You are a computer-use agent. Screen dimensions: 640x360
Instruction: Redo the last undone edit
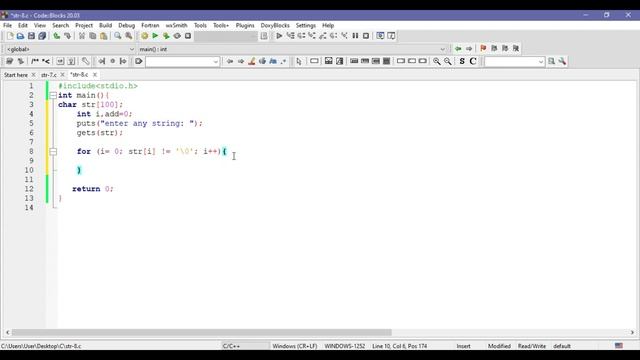(x=67, y=36)
